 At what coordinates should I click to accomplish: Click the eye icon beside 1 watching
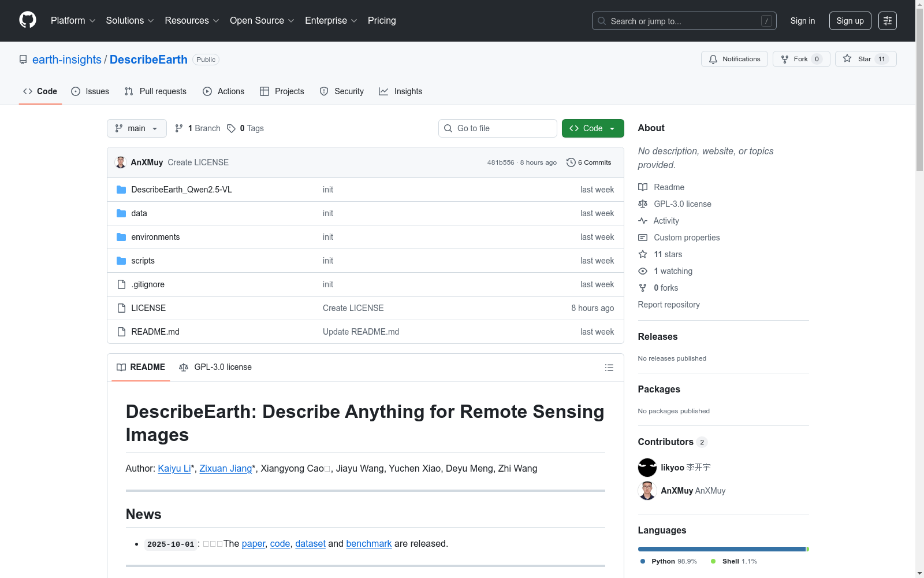click(643, 271)
